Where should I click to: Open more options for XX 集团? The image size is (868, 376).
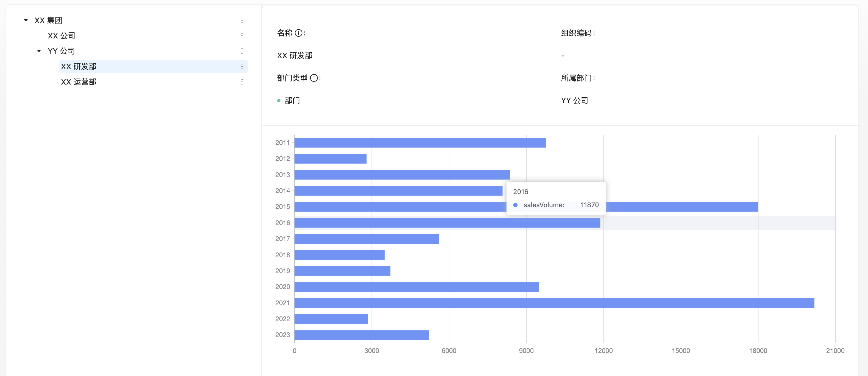pyautogui.click(x=242, y=20)
